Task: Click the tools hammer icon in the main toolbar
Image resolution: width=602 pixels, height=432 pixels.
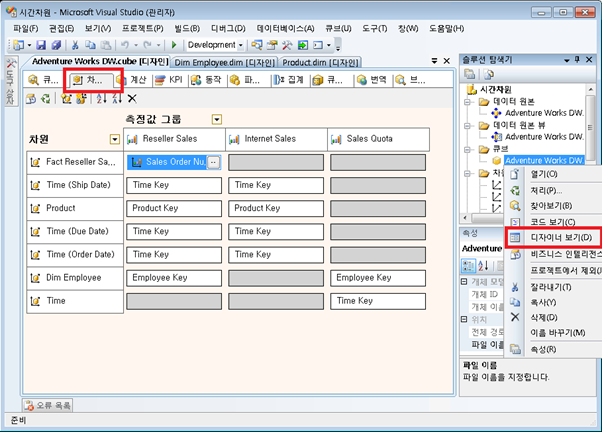Action: tap(287, 45)
